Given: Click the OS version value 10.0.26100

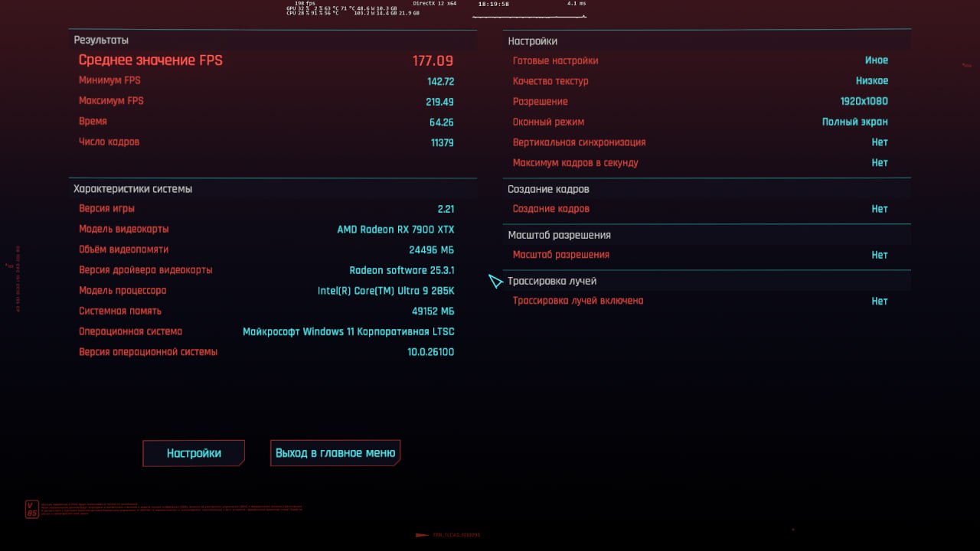Looking at the screenshot, I should click(431, 352).
